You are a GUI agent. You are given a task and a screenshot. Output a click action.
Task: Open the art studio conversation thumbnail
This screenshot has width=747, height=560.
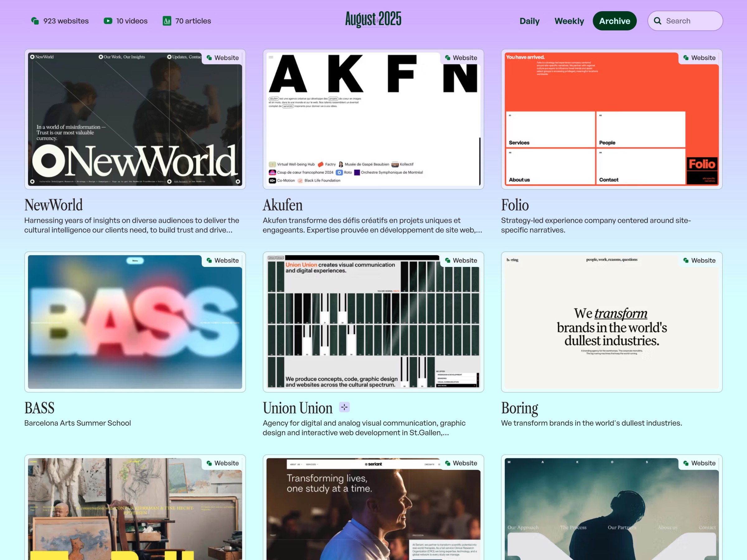click(135, 509)
